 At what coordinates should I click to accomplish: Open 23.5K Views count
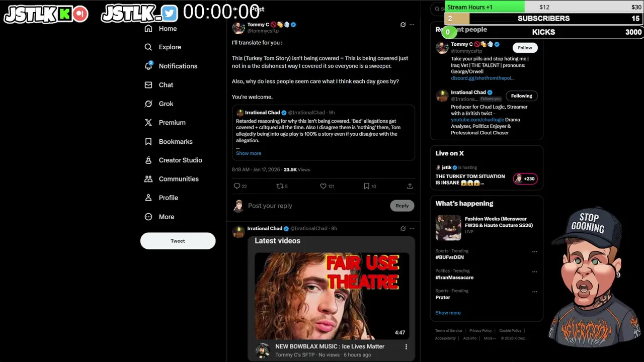[x=297, y=170]
